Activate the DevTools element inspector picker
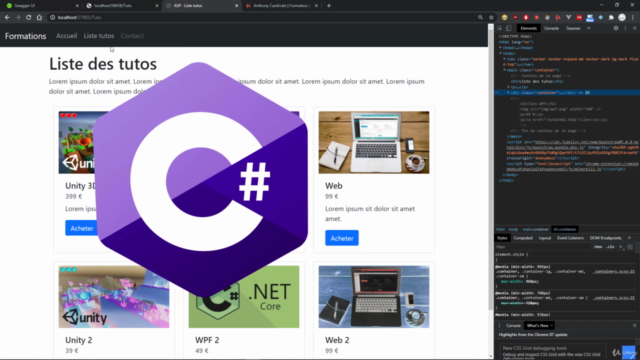 coord(500,28)
